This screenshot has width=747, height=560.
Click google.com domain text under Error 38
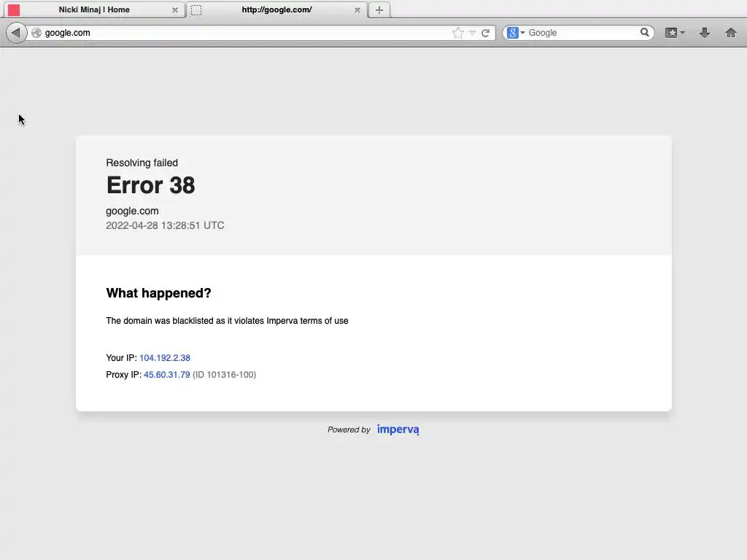[x=132, y=211]
